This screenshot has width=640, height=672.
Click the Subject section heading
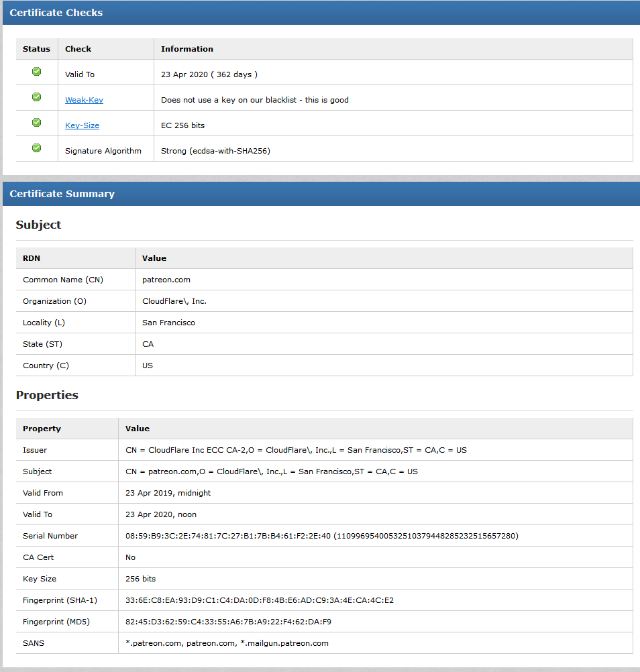(x=39, y=225)
